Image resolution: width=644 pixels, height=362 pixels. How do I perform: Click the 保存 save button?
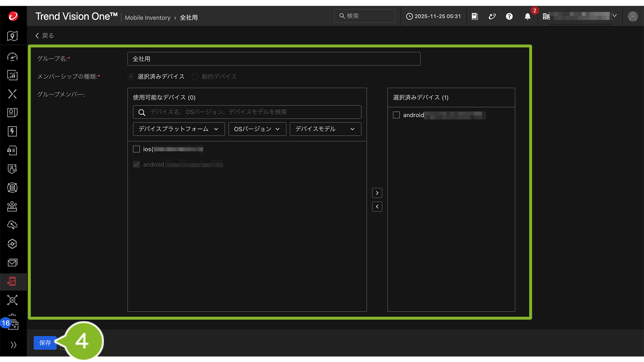coord(45,343)
